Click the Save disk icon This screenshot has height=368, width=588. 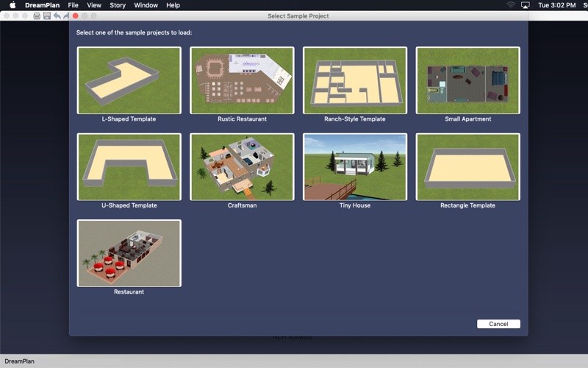coord(47,15)
